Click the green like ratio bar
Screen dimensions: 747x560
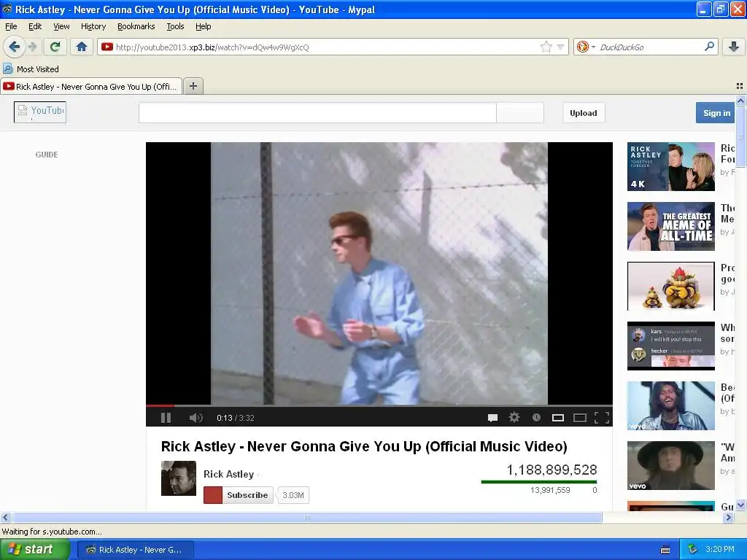pos(539,482)
